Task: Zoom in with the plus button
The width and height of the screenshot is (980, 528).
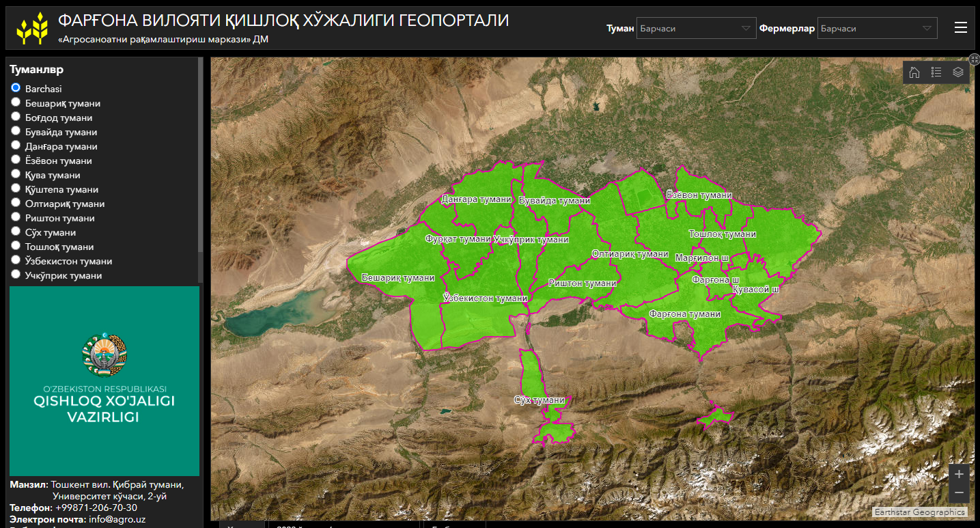Action: click(959, 474)
